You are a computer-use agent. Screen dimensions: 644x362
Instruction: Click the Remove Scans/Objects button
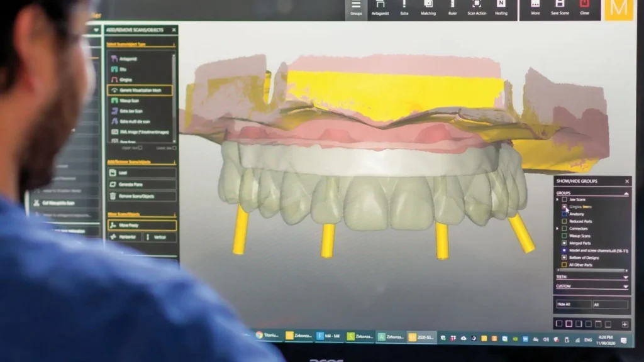[142, 196]
